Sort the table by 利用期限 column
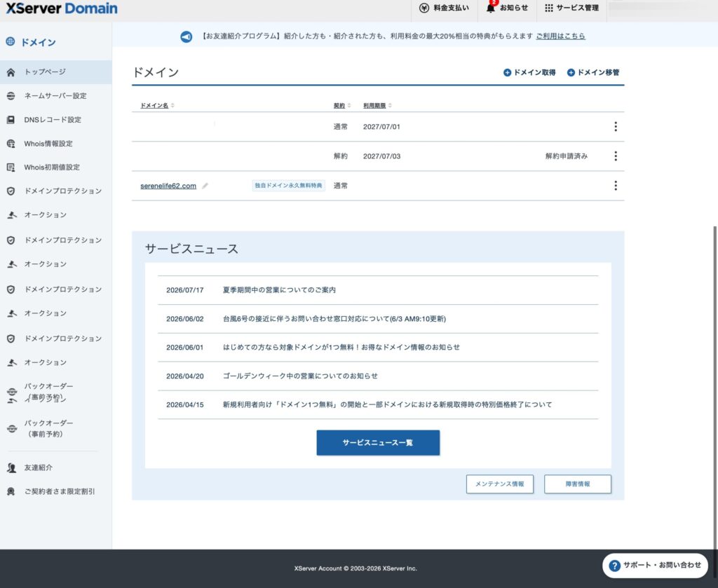718x588 pixels. (377, 105)
